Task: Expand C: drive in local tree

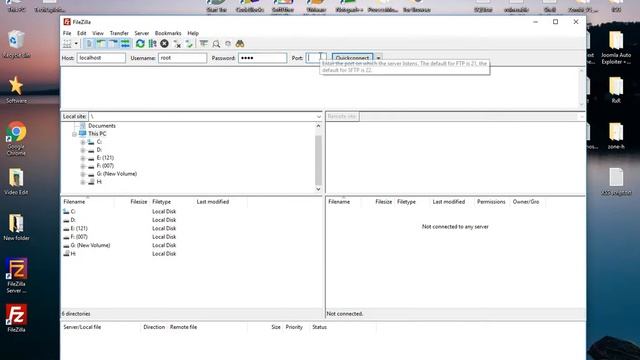Action: click(83, 142)
